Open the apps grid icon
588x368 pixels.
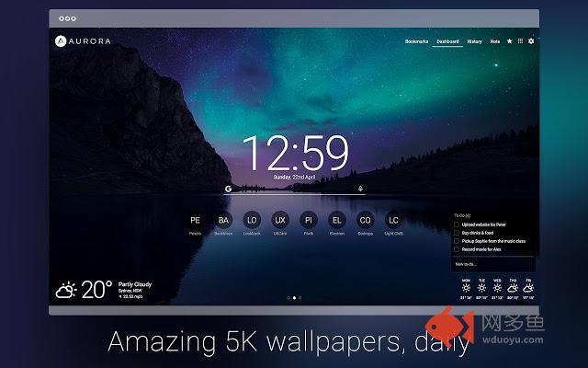click(520, 40)
